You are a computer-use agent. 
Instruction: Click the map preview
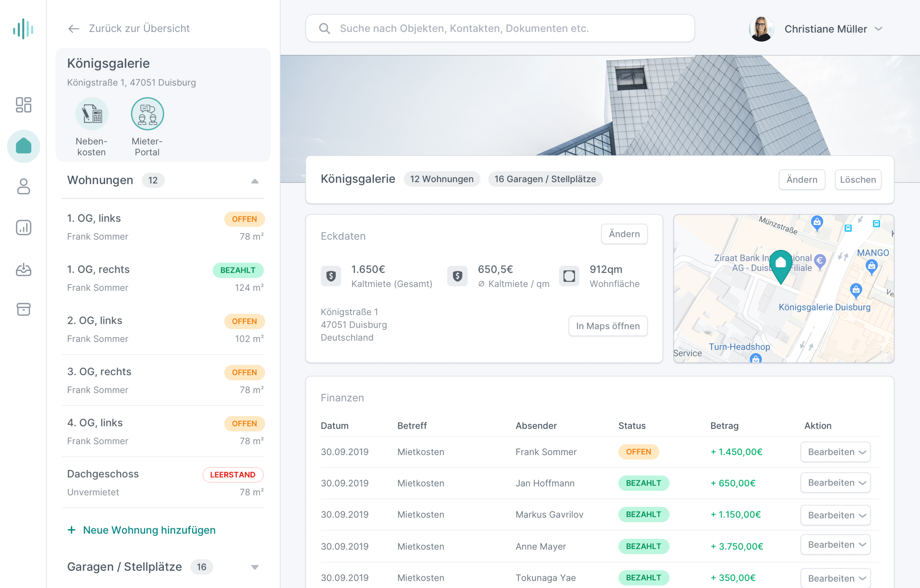coord(783,289)
